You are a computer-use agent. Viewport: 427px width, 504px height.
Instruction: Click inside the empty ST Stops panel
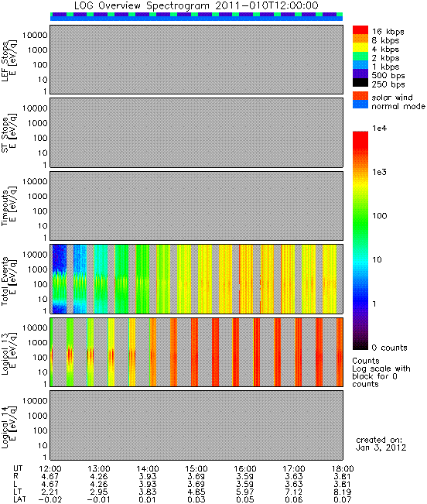pyautogui.click(x=196, y=132)
